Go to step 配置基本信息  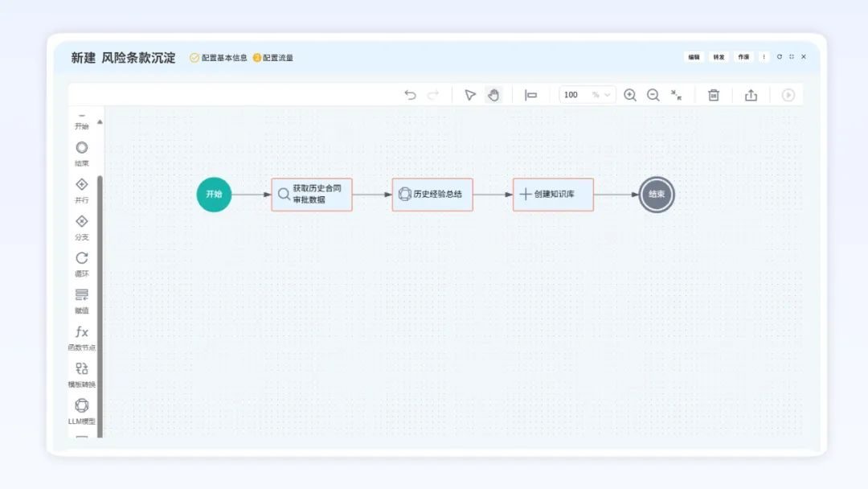click(x=218, y=58)
